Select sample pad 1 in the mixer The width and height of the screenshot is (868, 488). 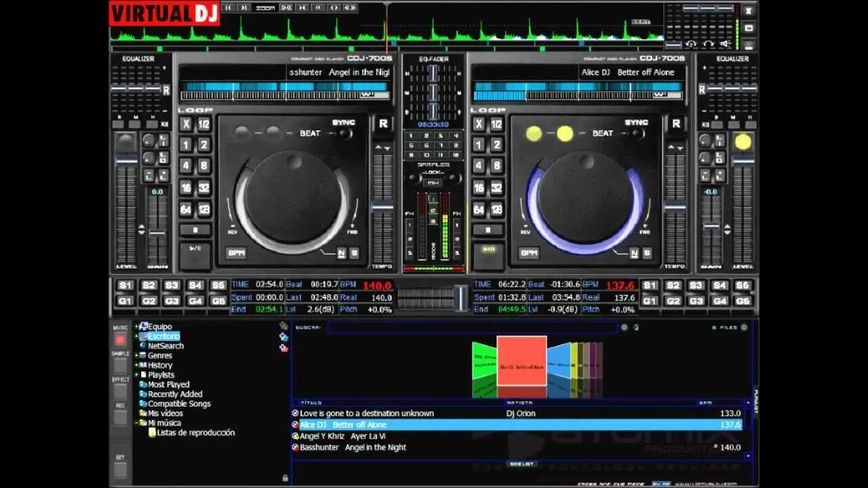coord(411,136)
